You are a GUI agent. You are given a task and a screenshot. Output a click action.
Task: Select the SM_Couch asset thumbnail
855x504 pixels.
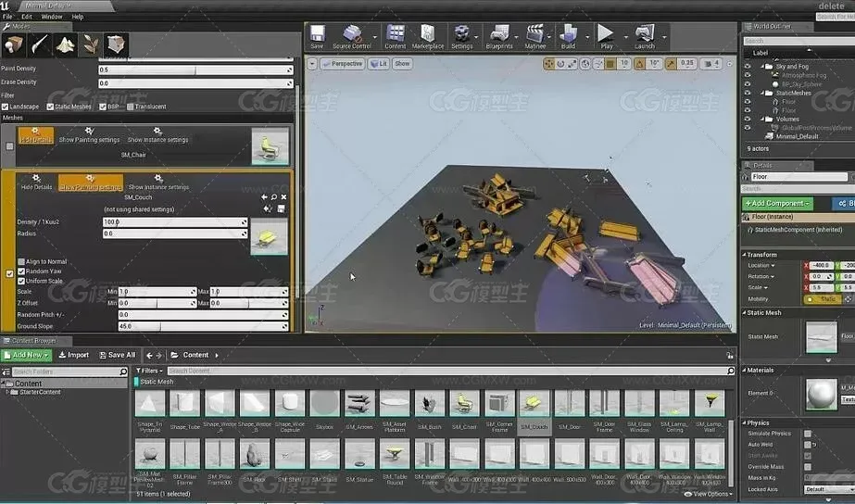click(534, 404)
